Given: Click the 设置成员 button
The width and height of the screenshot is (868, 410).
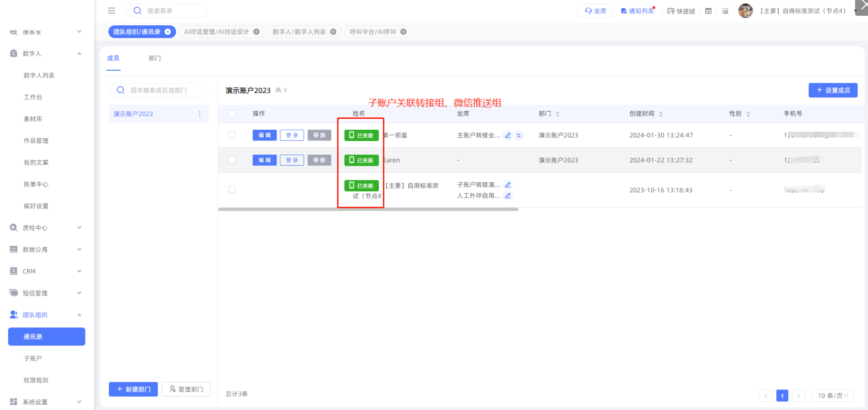Looking at the screenshot, I should point(833,90).
